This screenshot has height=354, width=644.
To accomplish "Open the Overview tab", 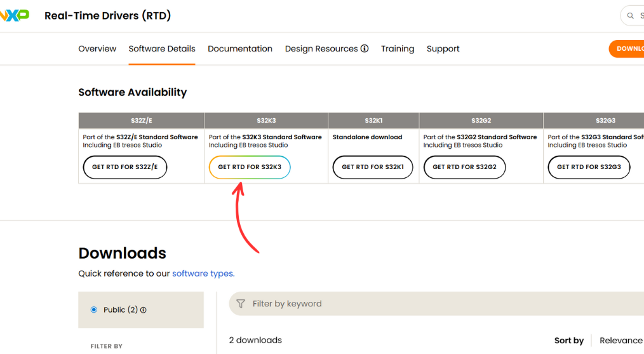I will (97, 48).
